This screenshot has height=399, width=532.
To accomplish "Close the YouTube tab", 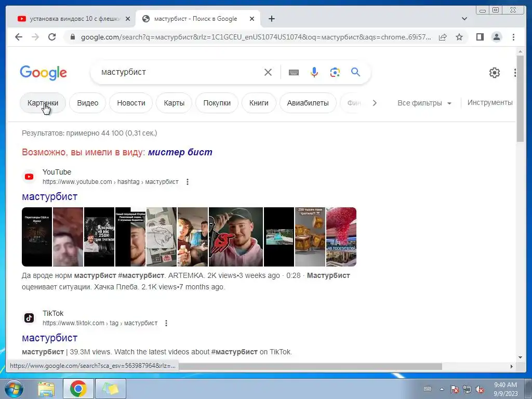I will point(128,19).
